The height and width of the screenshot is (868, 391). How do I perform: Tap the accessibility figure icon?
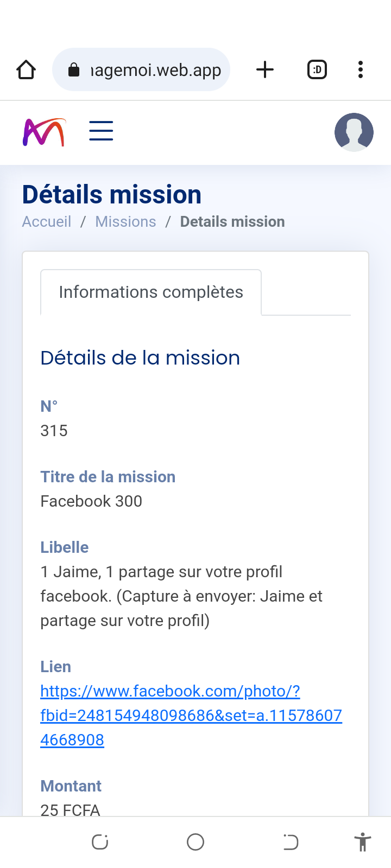point(362,842)
